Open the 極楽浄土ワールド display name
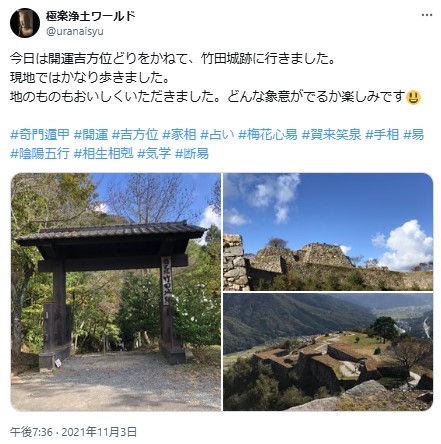This screenshot has height=444, width=441. [x=91, y=15]
